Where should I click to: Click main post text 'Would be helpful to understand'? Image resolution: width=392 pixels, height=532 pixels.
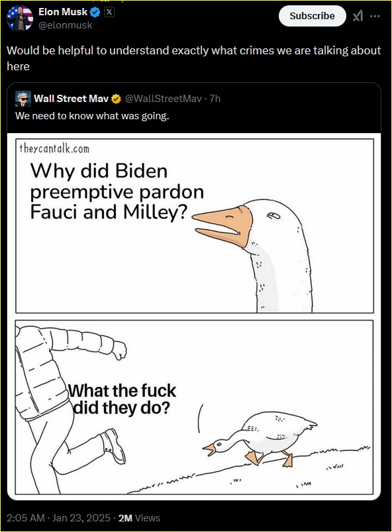coord(88,50)
